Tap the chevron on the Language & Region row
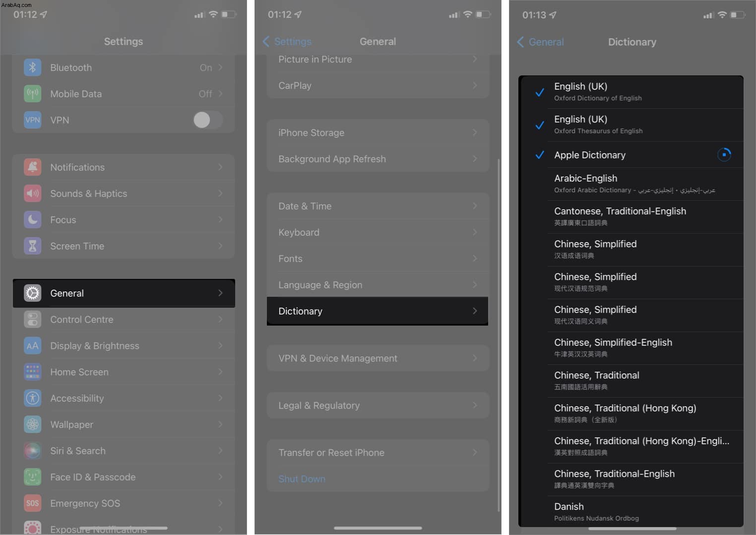756x535 pixels. click(x=475, y=285)
